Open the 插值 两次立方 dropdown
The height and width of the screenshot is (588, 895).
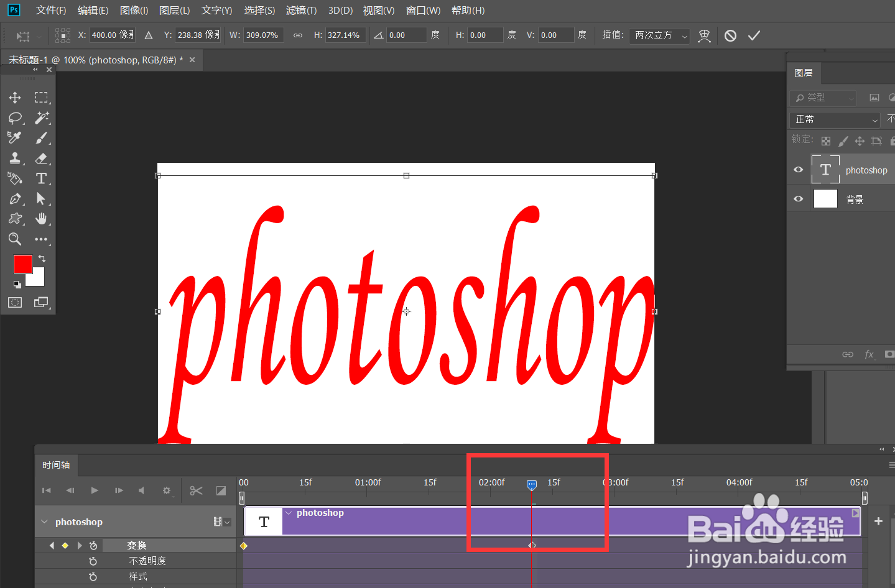coord(659,35)
